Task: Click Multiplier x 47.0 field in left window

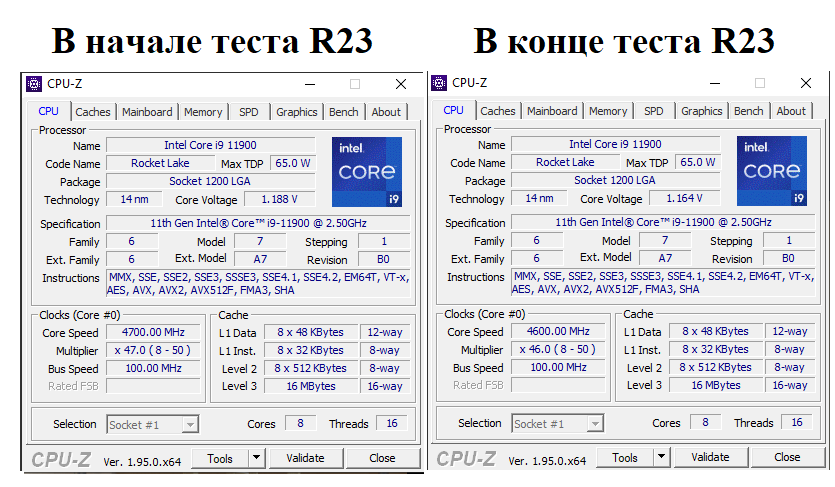Action: coord(153,351)
